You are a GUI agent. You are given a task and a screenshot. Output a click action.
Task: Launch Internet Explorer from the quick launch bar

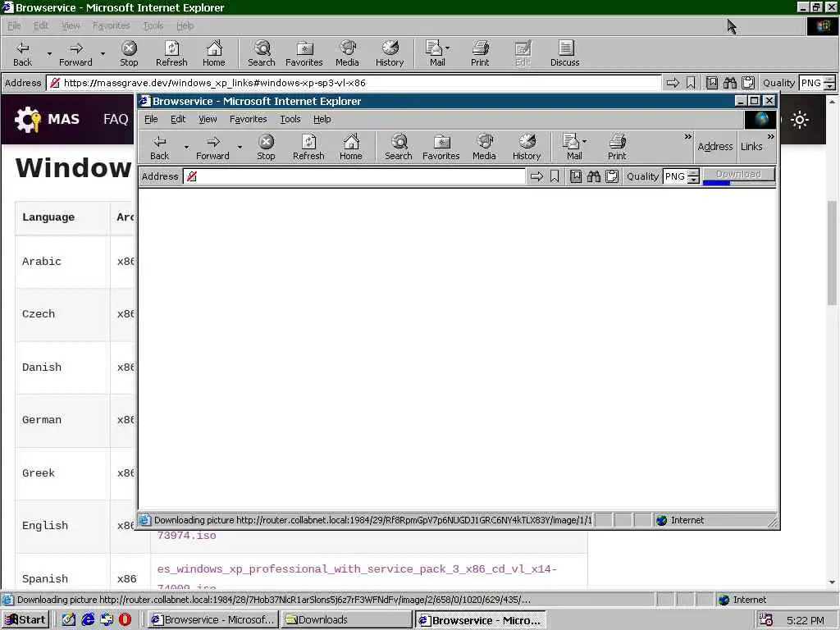point(88,620)
